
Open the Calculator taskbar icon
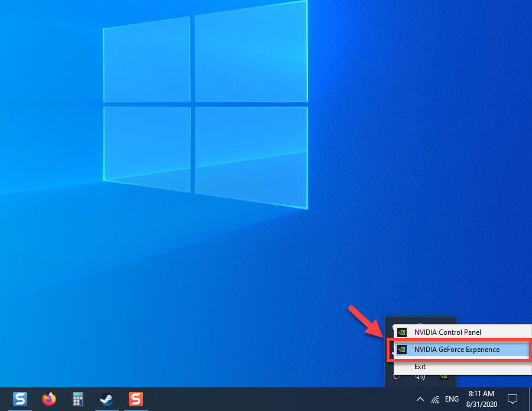tap(78, 399)
